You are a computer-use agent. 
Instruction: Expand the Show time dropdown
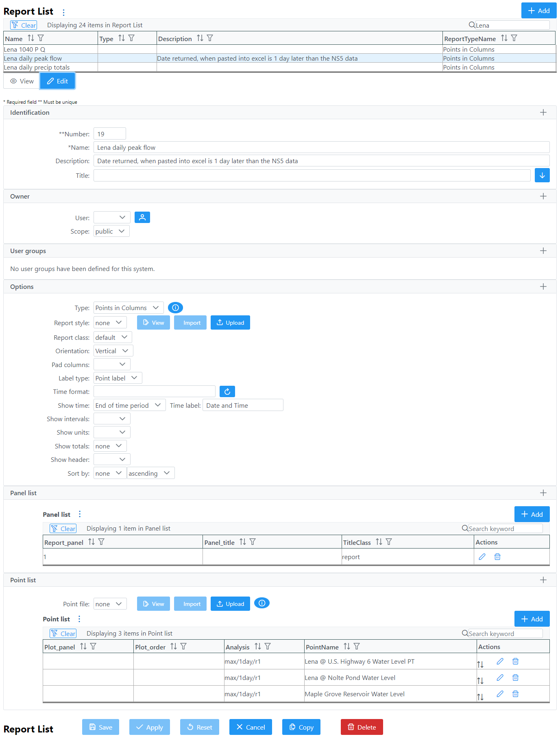tap(129, 405)
